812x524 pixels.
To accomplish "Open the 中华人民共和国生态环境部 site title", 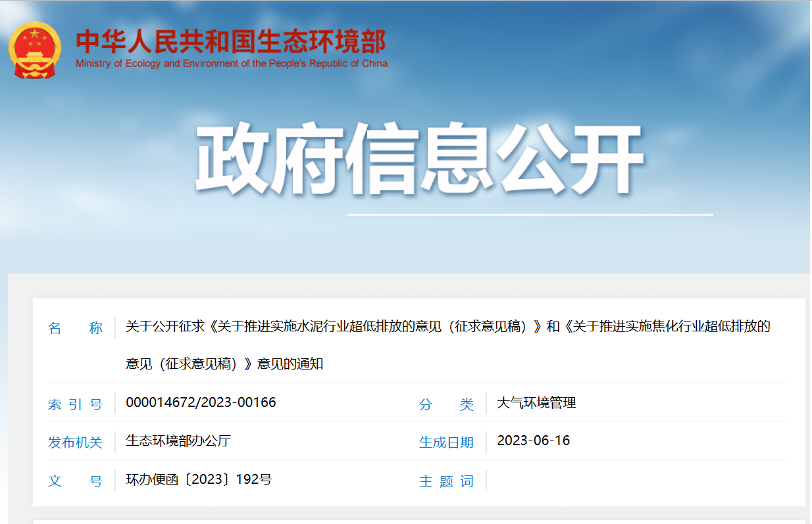I will (231, 41).
